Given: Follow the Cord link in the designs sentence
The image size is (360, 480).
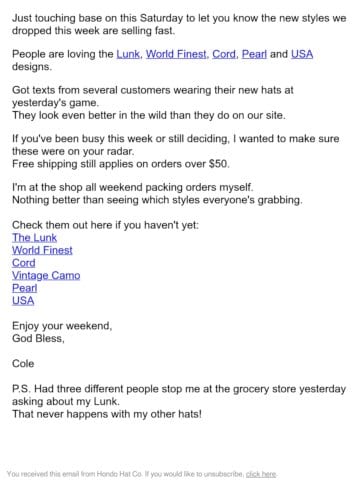Looking at the screenshot, I should [x=224, y=54].
